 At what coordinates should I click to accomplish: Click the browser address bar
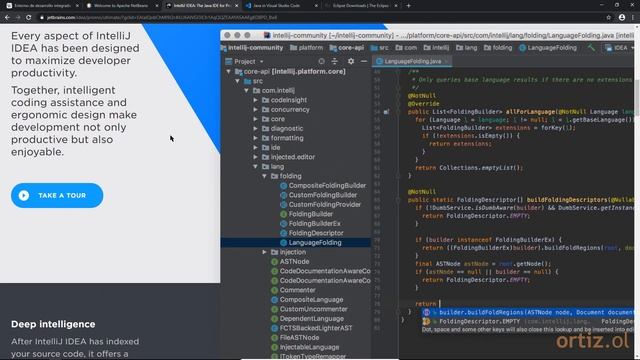[x=318, y=18]
